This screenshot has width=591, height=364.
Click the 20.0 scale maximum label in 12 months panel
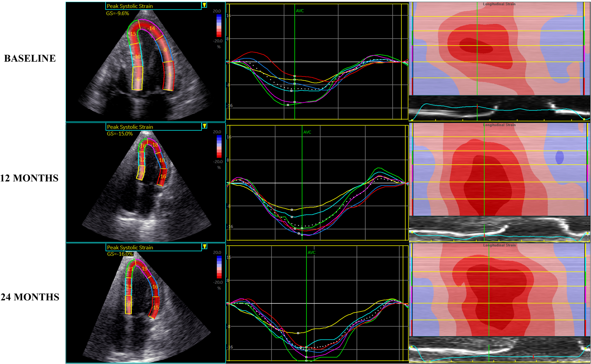pyautogui.click(x=217, y=132)
